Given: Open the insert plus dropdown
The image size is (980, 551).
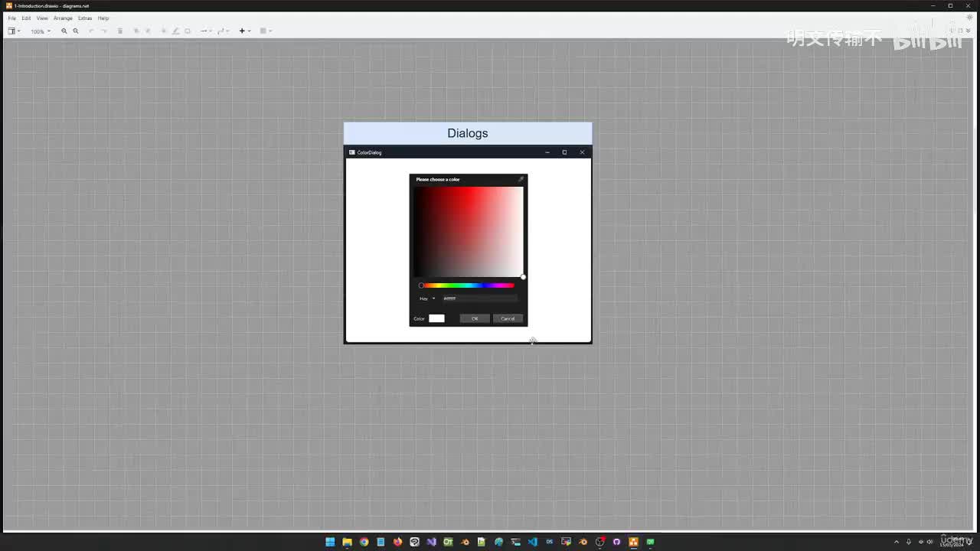Looking at the screenshot, I should point(245,31).
